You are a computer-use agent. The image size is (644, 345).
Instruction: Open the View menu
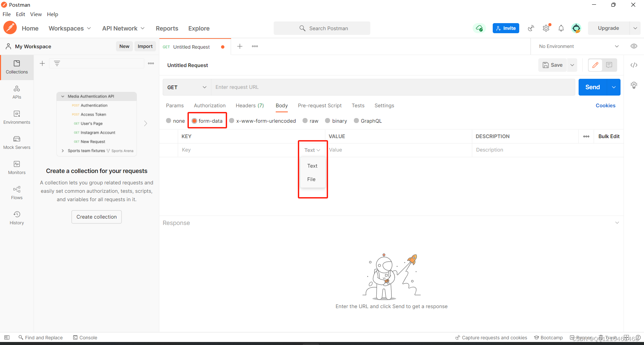tap(36, 14)
